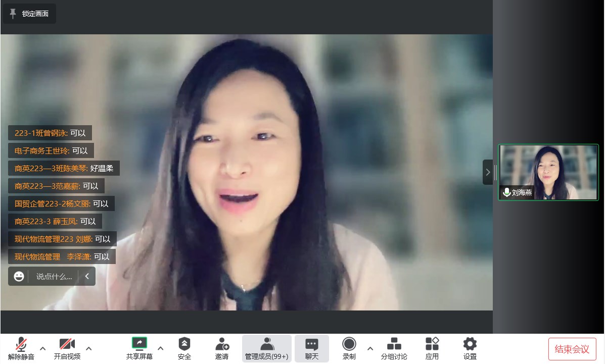Expand recording options arrow beside 录制
Image resolution: width=605 pixels, height=364 pixels.
click(370, 348)
